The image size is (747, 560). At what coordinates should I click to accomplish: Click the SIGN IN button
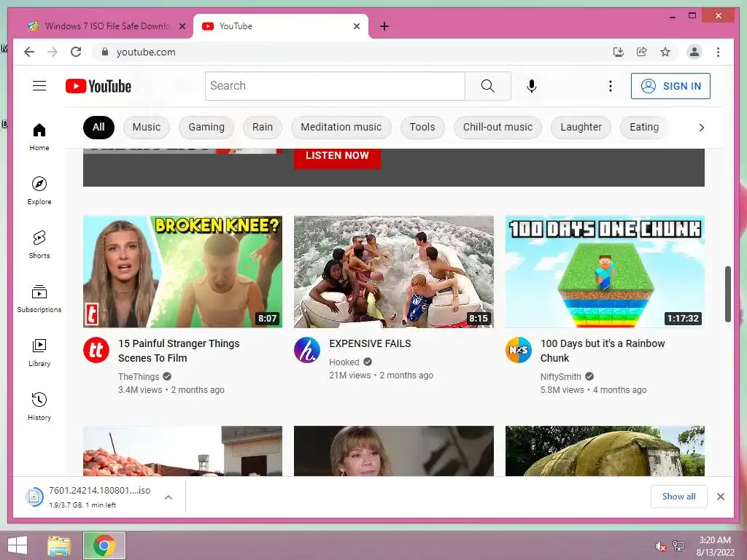pos(670,86)
